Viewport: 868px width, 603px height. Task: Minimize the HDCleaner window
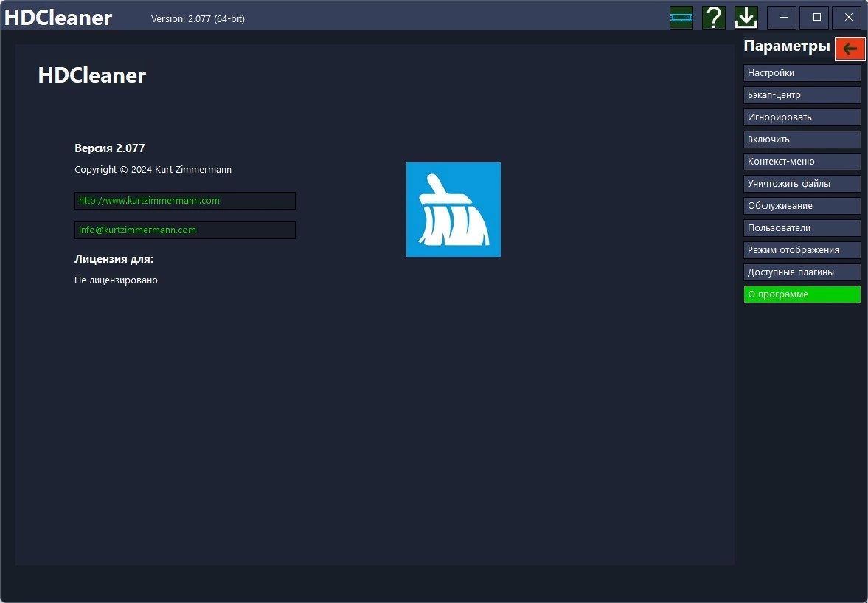click(783, 18)
